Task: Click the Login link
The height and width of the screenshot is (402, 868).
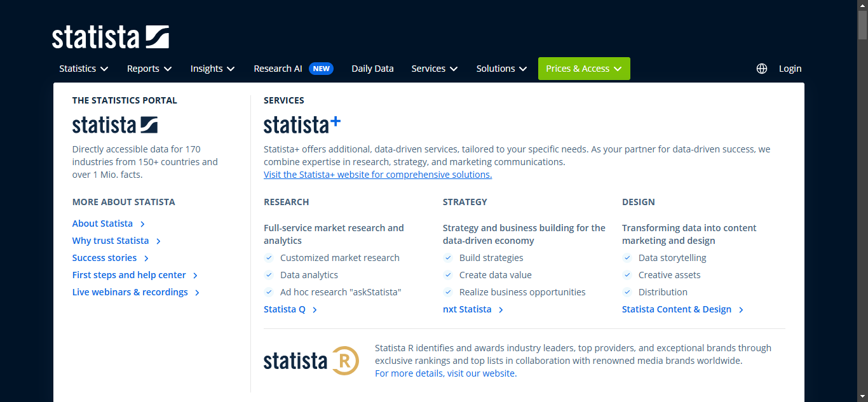Action: (x=790, y=69)
